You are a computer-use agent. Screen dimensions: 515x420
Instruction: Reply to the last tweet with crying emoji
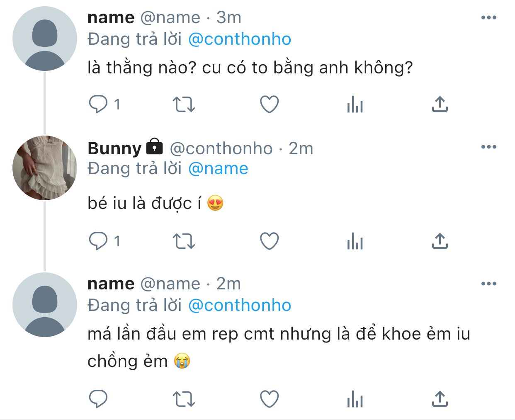coord(98,399)
